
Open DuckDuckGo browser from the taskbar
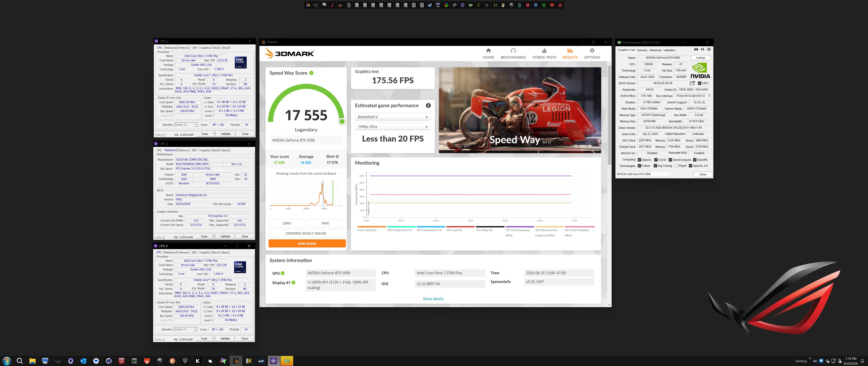click(x=172, y=361)
